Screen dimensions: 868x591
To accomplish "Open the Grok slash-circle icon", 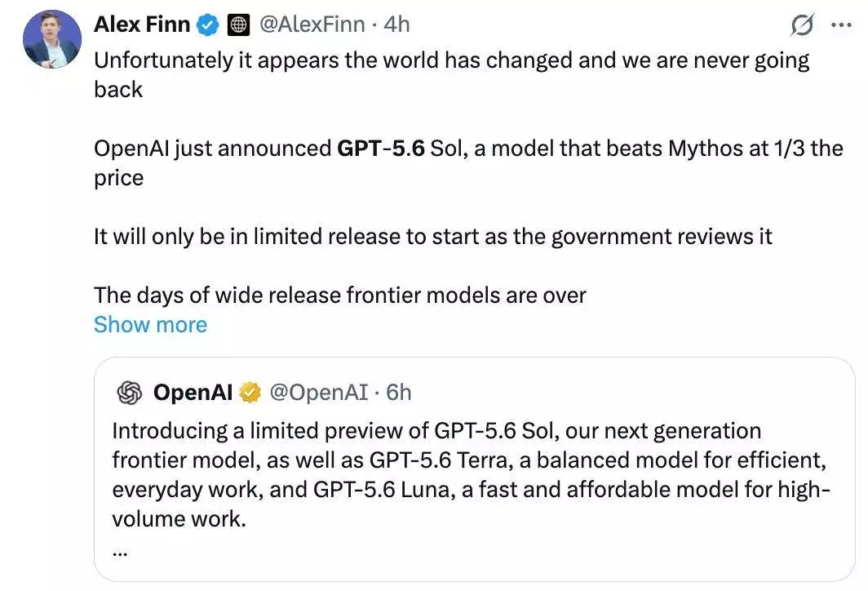I will [802, 25].
